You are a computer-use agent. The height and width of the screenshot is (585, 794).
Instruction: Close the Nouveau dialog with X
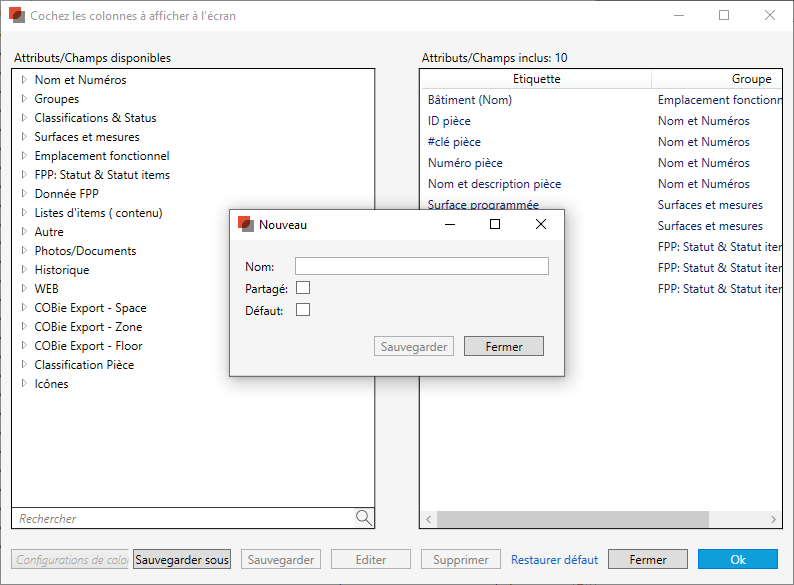pyautogui.click(x=541, y=224)
